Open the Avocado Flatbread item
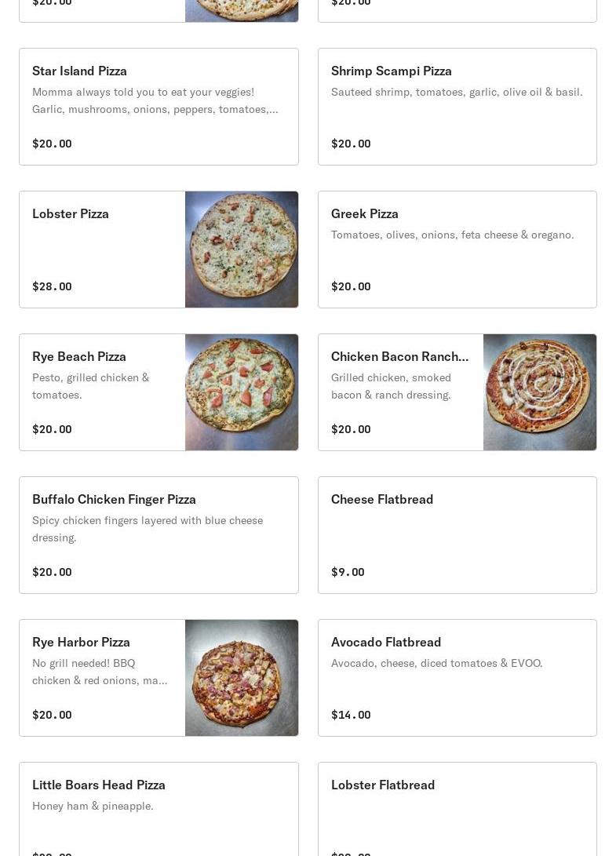Image resolution: width=616 pixels, height=856 pixels. click(x=457, y=678)
